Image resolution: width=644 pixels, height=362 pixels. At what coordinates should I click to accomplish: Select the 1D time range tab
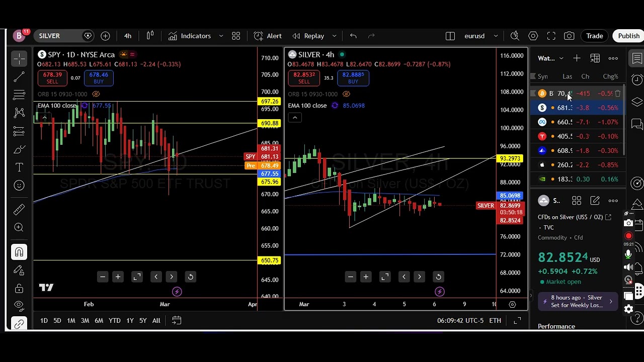click(44, 320)
